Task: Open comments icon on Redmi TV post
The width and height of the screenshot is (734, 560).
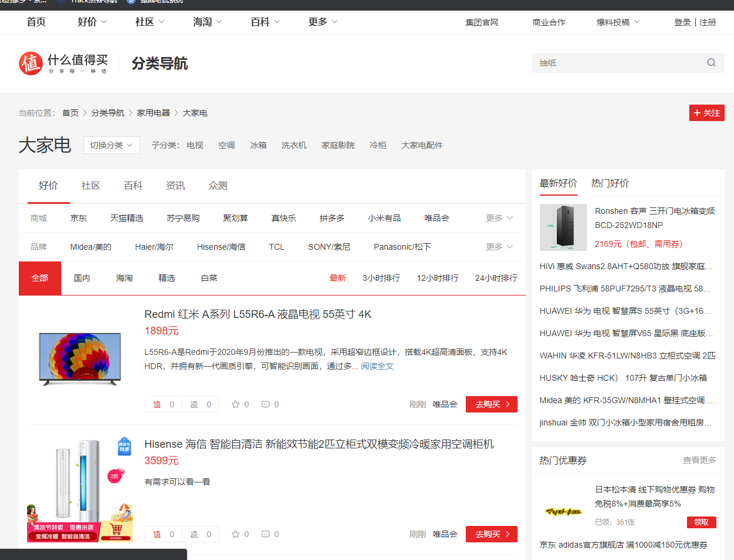Action: coord(265,404)
